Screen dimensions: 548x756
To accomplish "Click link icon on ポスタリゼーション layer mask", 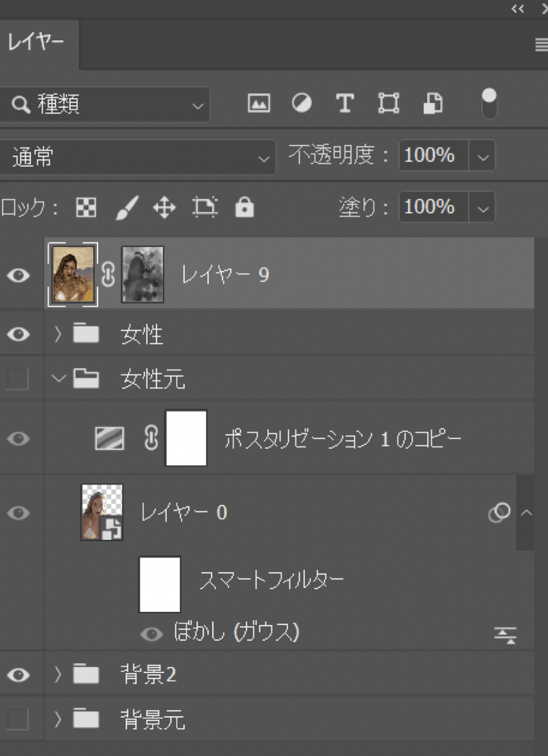I will coord(152,438).
